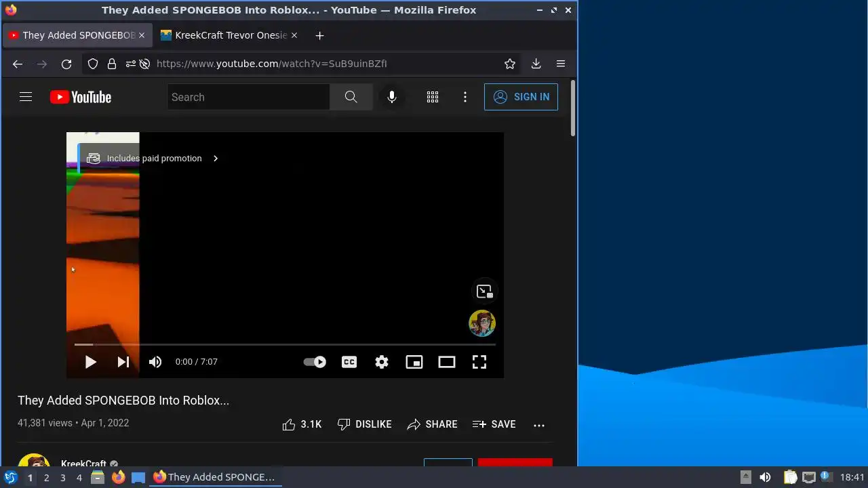
Task: Launch the file manager from the taskbar
Action: coord(98,477)
